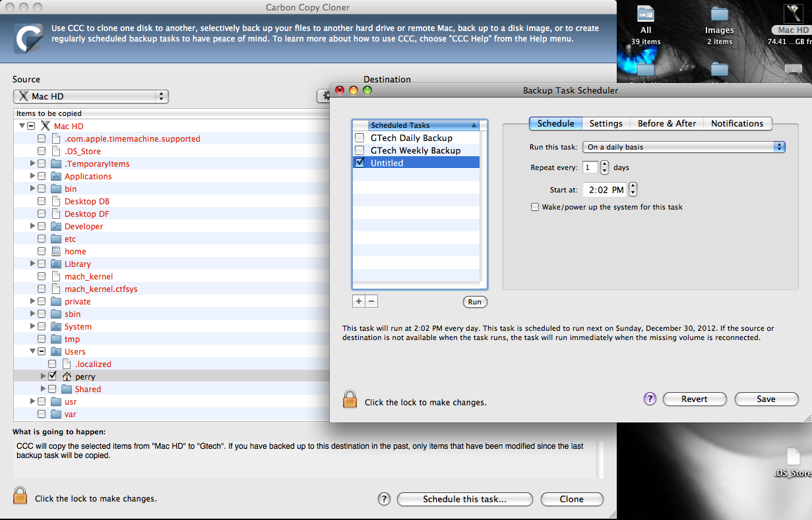Screen dimensions: 812x520
Task: Remove scheduled task with minus button
Action: pos(371,301)
